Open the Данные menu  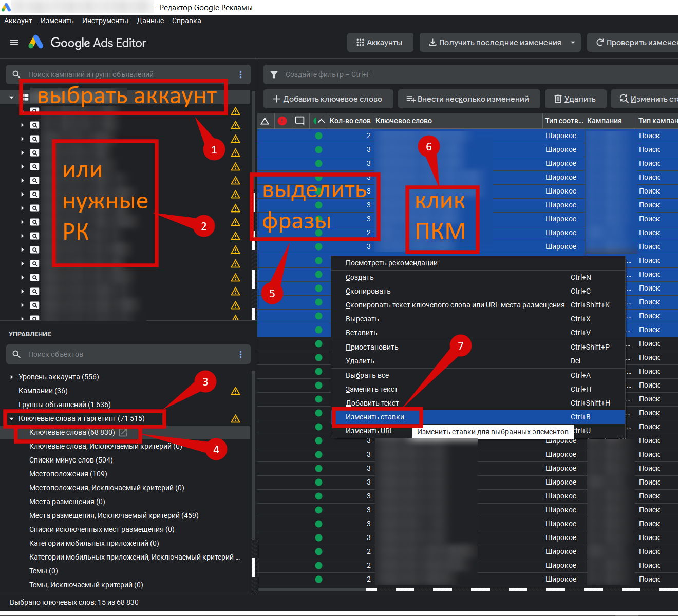point(150,21)
